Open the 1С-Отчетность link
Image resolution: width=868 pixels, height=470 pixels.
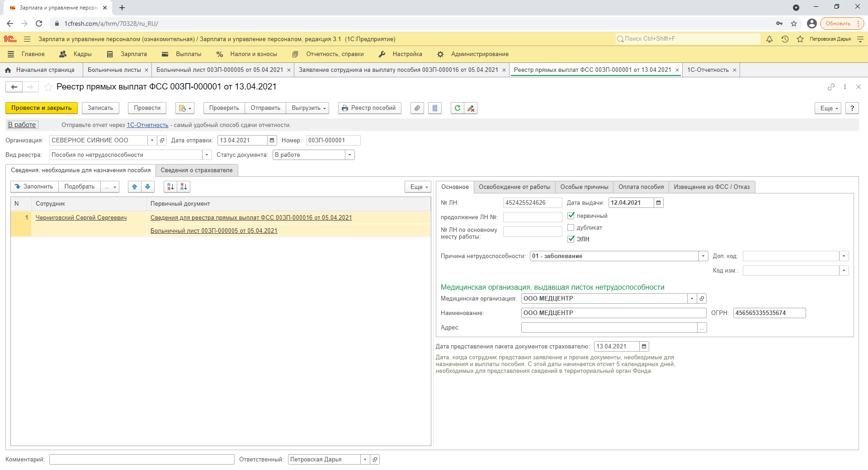(147, 125)
